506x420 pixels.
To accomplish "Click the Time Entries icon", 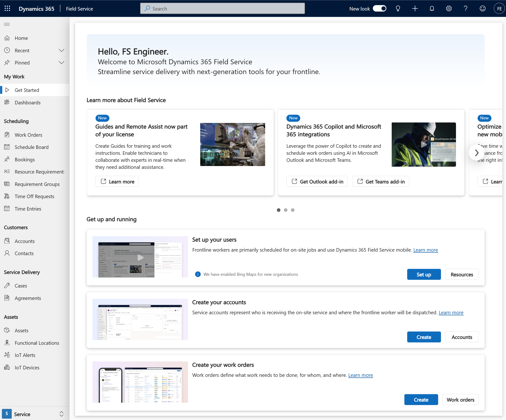I will point(8,208).
